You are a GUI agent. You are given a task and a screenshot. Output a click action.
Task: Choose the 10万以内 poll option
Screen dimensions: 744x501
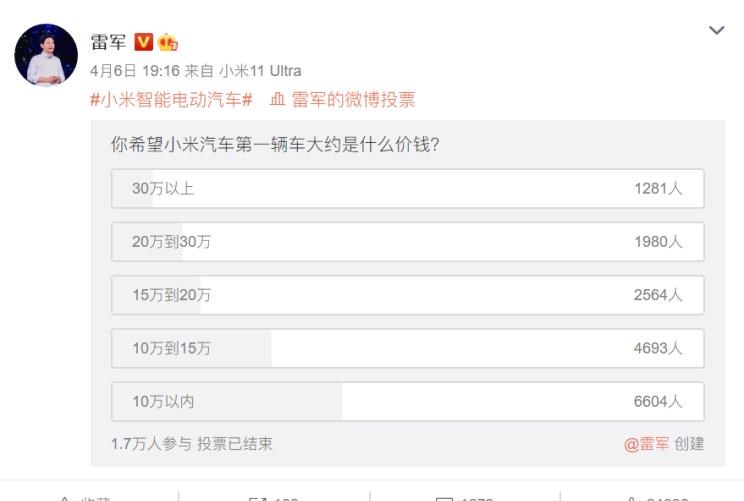pos(408,401)
